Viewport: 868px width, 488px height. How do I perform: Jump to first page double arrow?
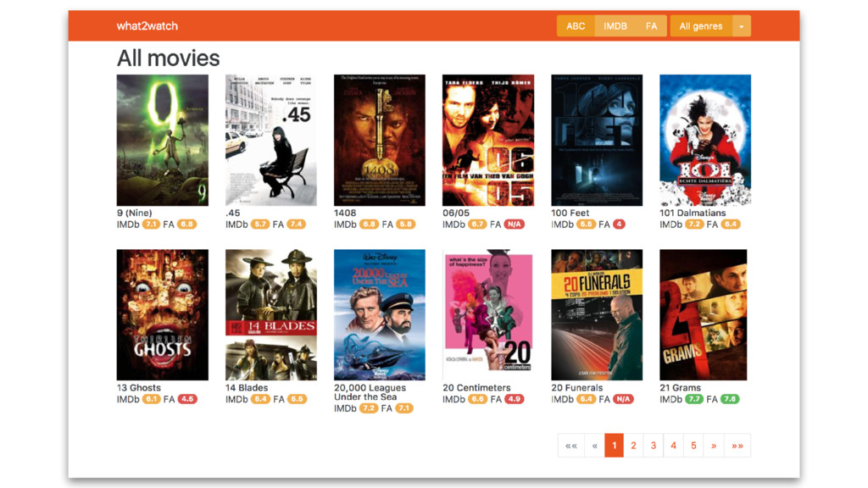pyautogui.click(x=571, y=446)
